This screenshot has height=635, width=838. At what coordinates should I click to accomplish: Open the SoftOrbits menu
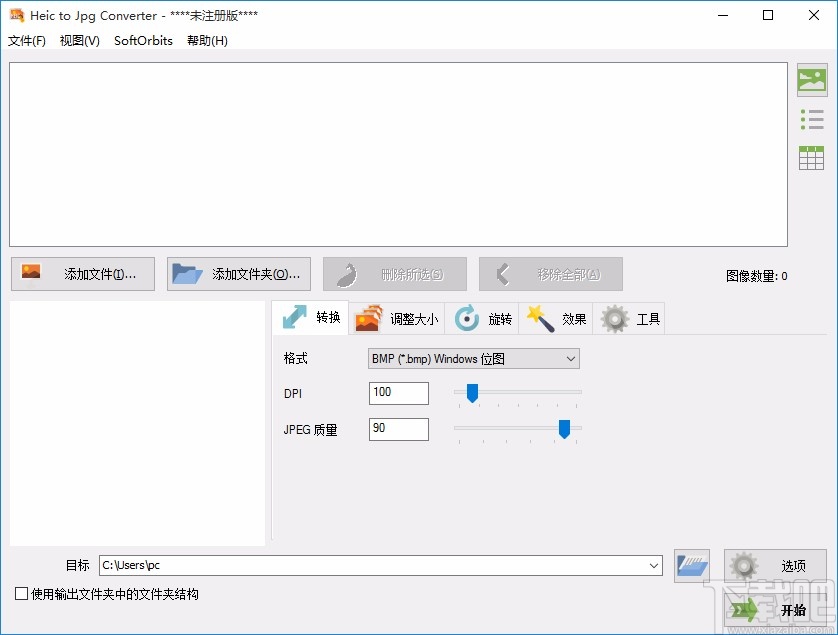[142, 41]
